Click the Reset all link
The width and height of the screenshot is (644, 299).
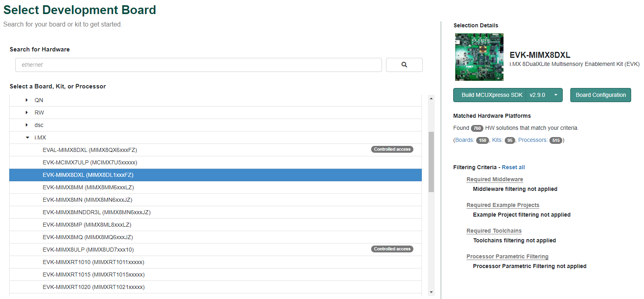click(x=513, y=167)
